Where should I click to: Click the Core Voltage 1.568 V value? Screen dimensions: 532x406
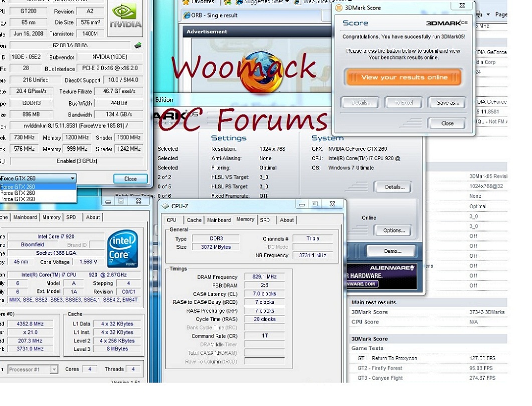pyautogui.click(x=88, y=262)
